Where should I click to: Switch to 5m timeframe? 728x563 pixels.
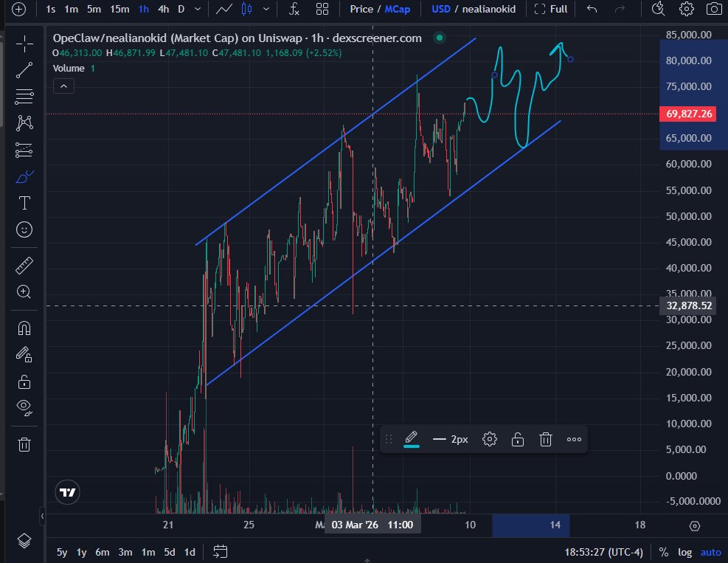[94, 9]
